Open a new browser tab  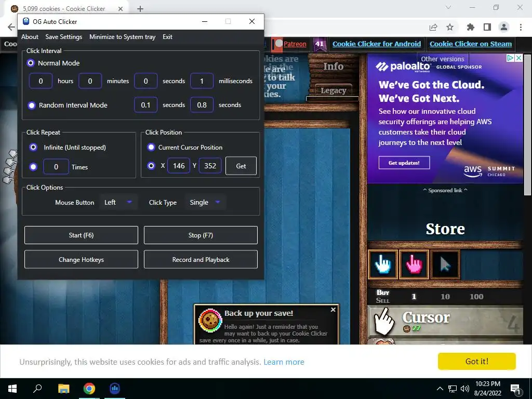point(140,9)
